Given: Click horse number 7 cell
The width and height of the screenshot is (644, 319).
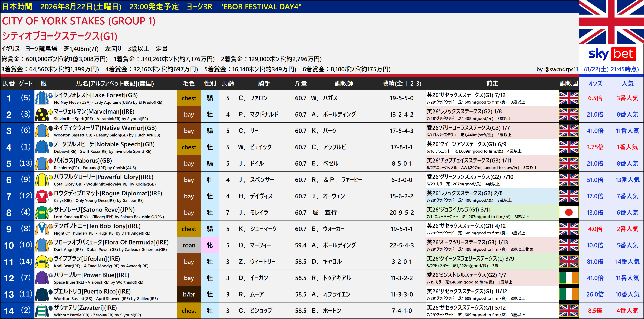Looking at the screenshot, I should (x=9, y=196).
